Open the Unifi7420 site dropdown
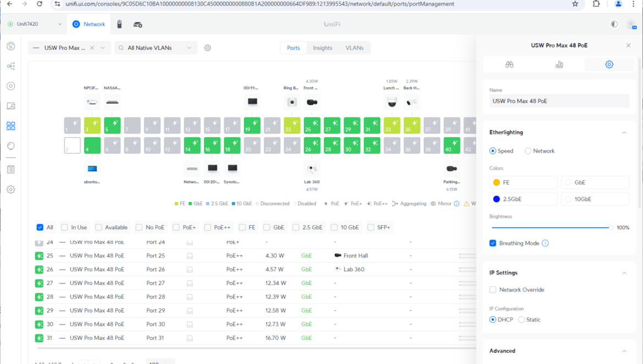The width and height of the screenshot is (643, 364). point(35,24)
